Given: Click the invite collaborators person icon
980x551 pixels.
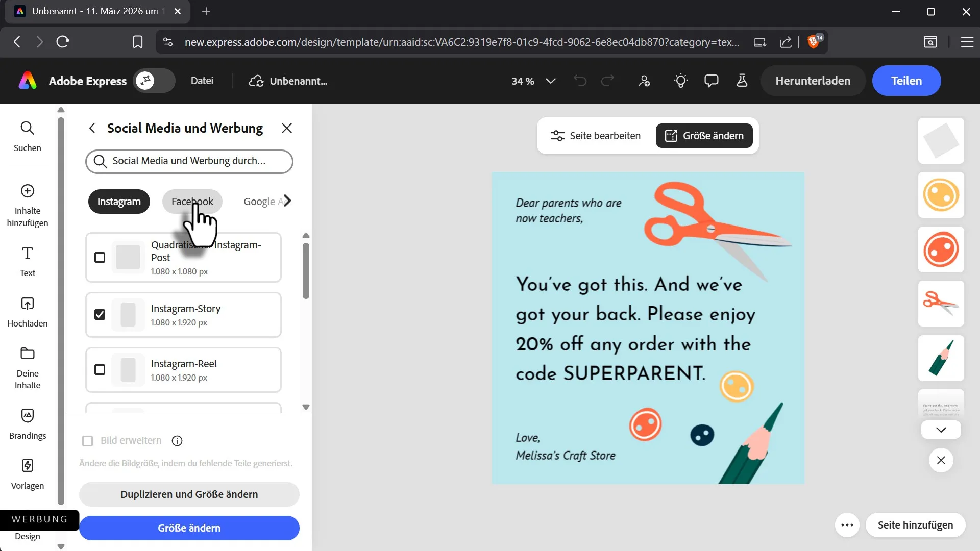Looking at the screenshot, I should pyautogui.click(x=644, y=81).
